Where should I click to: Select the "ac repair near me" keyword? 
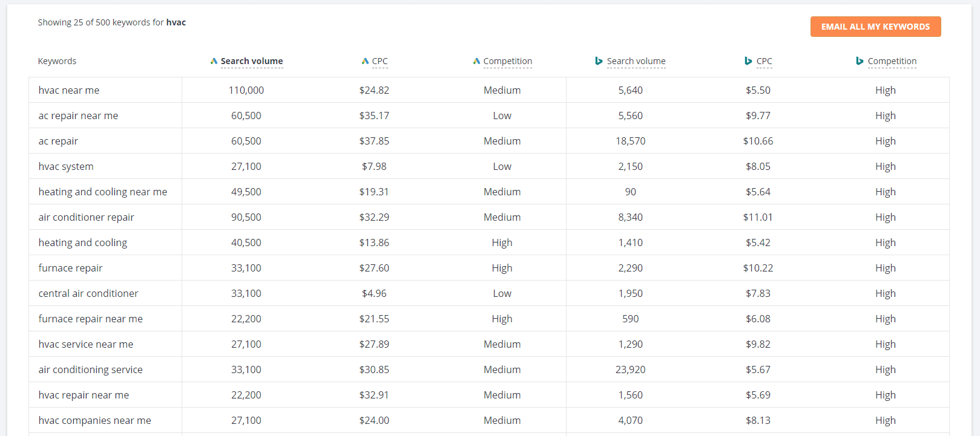pos(78,116)
